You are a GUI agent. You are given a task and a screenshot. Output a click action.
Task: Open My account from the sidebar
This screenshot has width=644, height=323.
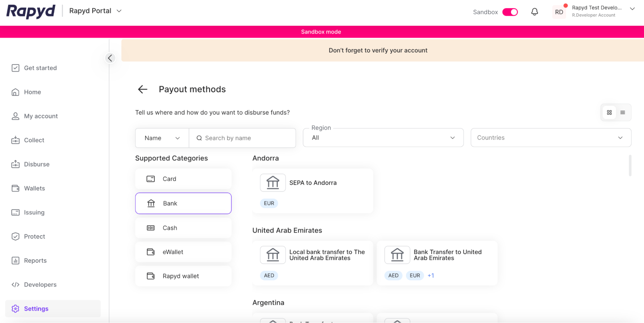[41, 116]
